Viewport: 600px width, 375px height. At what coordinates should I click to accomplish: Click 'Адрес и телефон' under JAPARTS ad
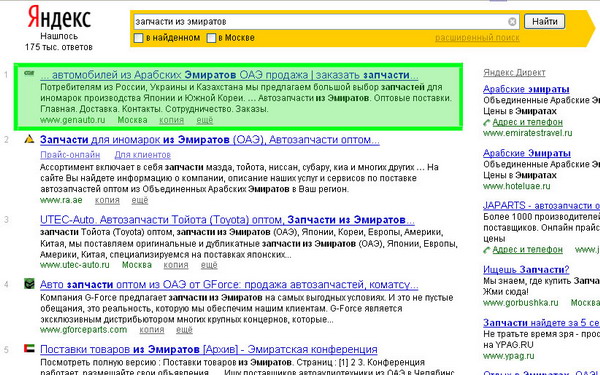tap(528, 250)
